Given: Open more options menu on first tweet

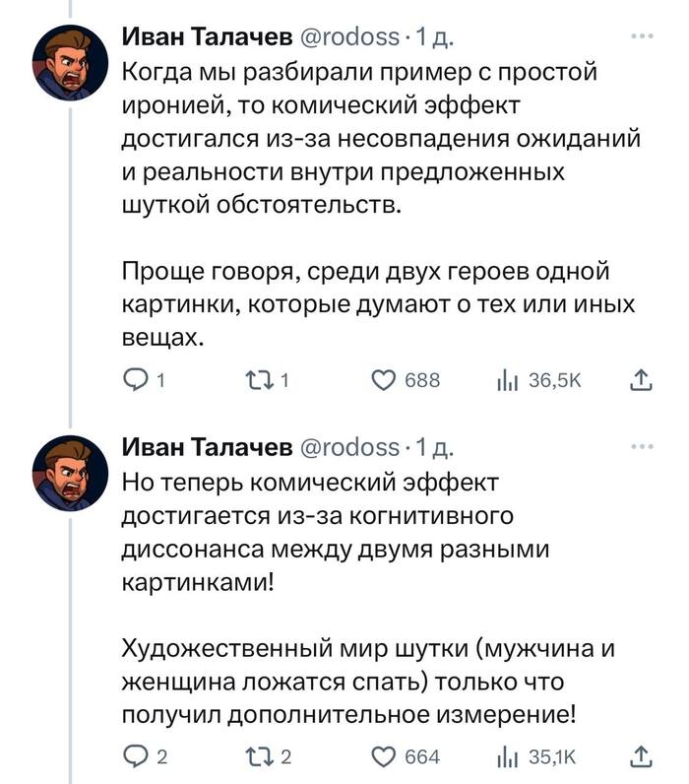Looking at the screenshot, I should [x=641, y=36].
